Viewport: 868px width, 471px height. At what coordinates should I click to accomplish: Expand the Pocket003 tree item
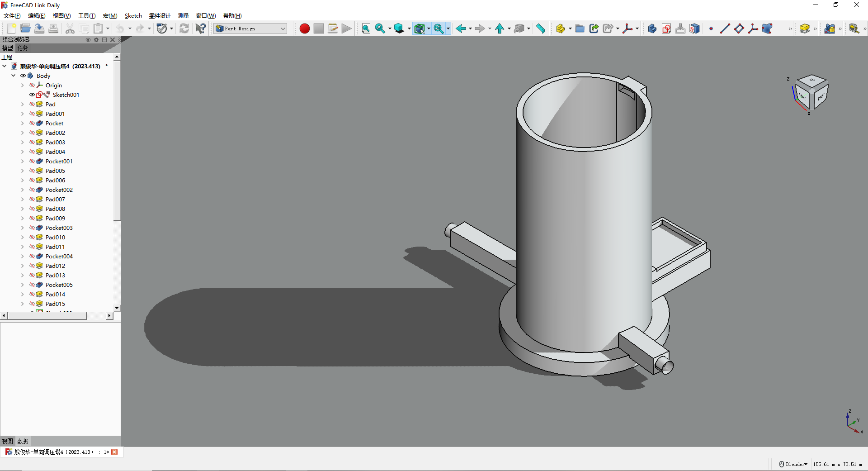pos(22,228)
